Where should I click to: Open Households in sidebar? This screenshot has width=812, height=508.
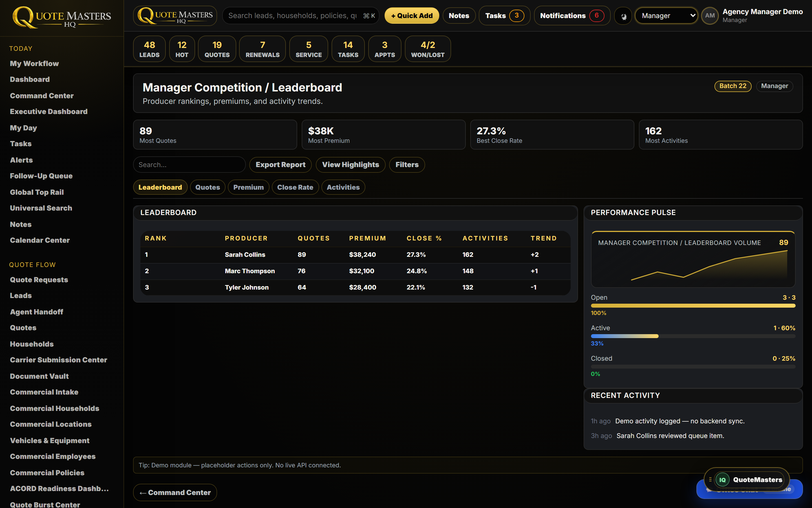[32, 344]
